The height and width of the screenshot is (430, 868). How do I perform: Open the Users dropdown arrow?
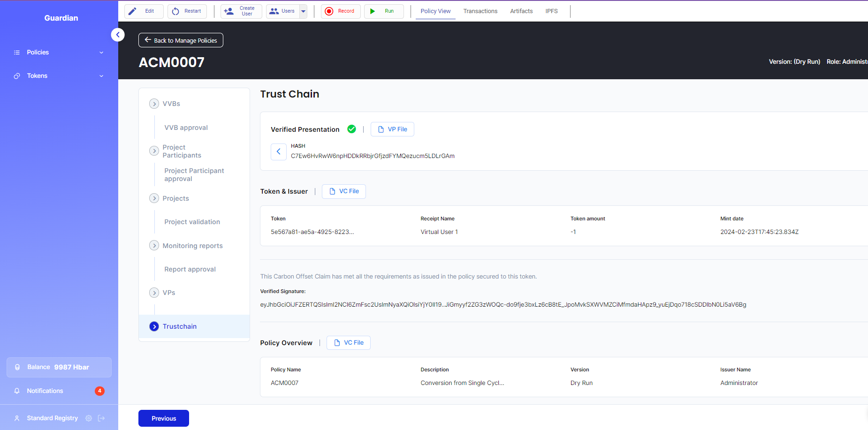coord(304,11)
